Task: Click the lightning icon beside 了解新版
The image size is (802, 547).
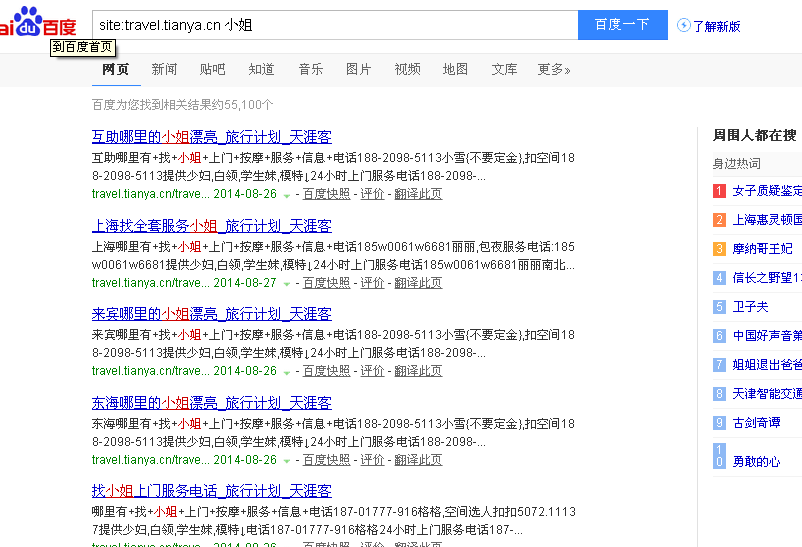Action: (683, 25)
